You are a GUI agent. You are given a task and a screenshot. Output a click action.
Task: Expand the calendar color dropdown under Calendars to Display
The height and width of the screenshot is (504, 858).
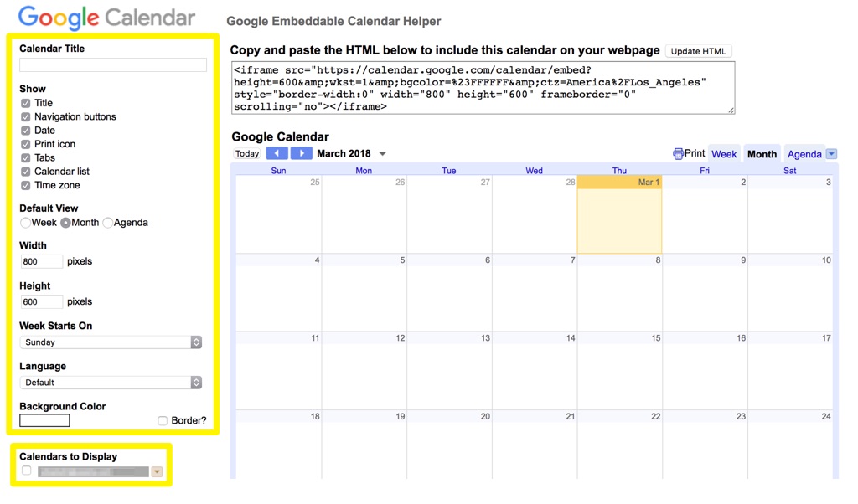(157, 471)
